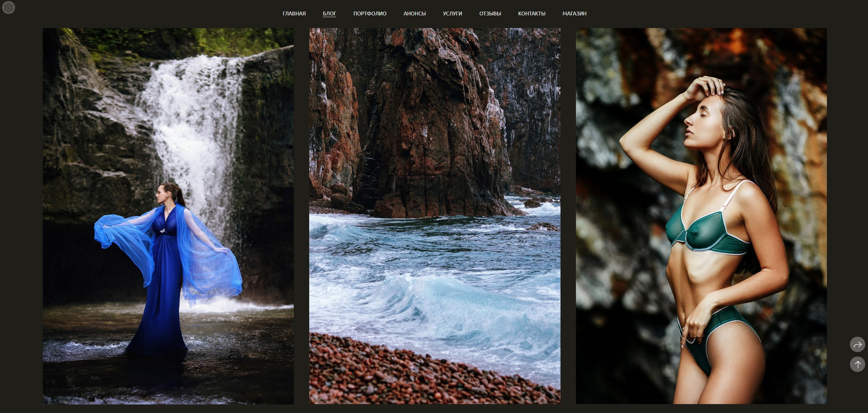The height and width of the screenshot is (413, 868).
Task: Open the ОТЗЫВЫ page
Action: pyautogui.click(x=490, y=14)
